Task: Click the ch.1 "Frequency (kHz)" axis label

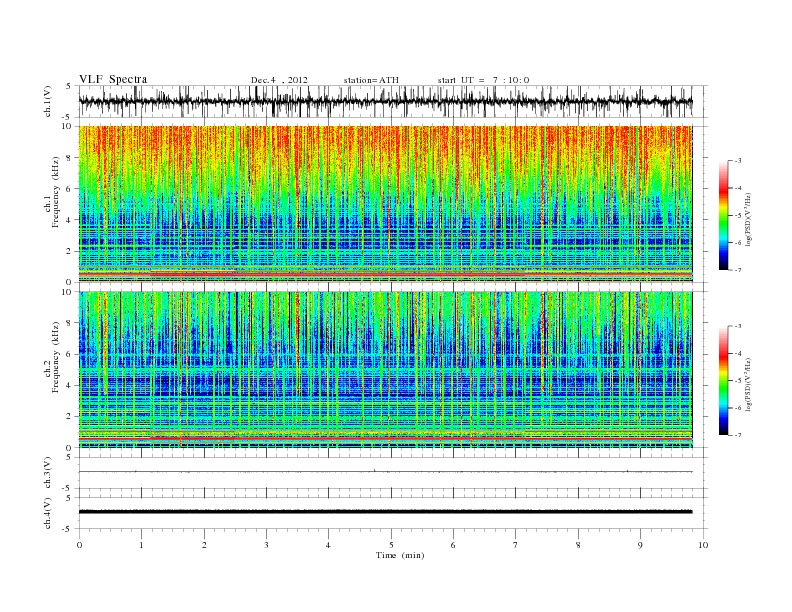Action: [56, 192]
